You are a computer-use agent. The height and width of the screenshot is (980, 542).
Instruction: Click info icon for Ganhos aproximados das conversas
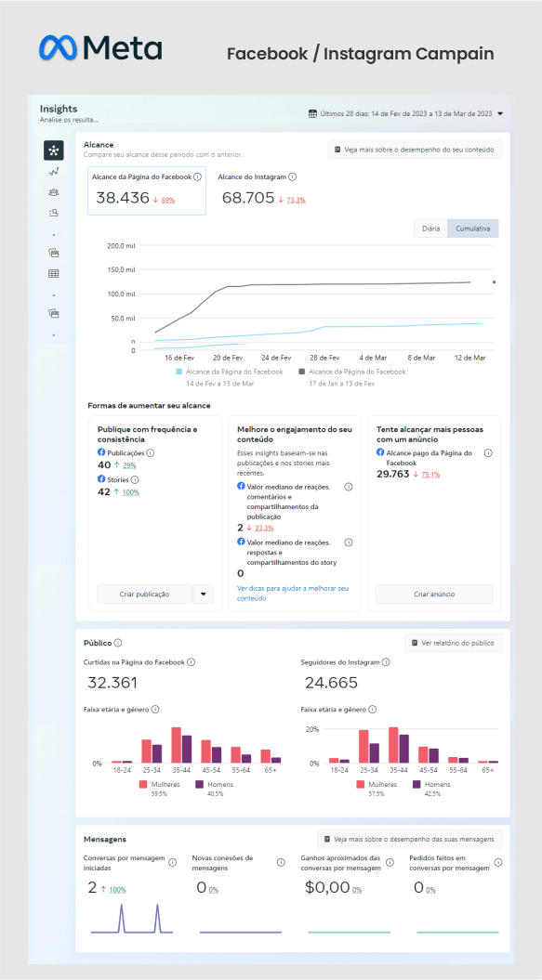click(390, 863)
